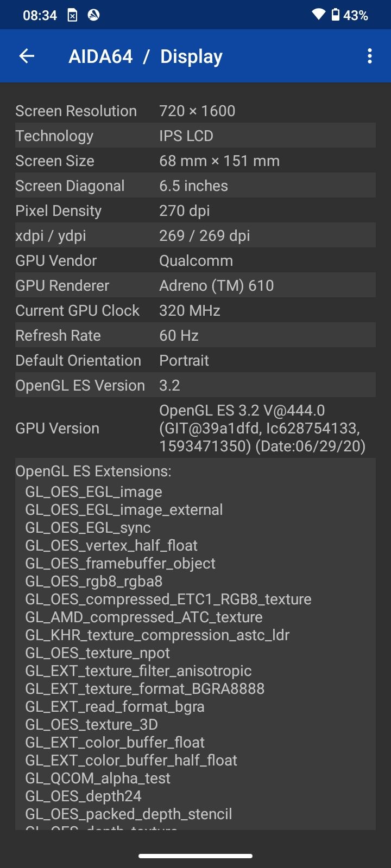The width and height of the screenshot is (391, 868).
Task: Tap the GPU Renderer Adreno 610 row
Action: tap(195, 285)
